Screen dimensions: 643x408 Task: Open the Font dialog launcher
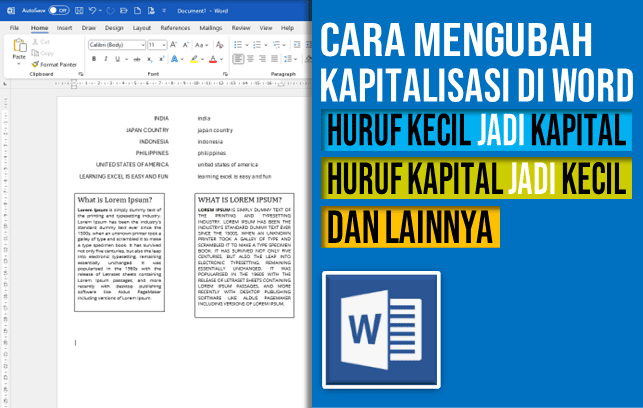[x=225, y=74]
